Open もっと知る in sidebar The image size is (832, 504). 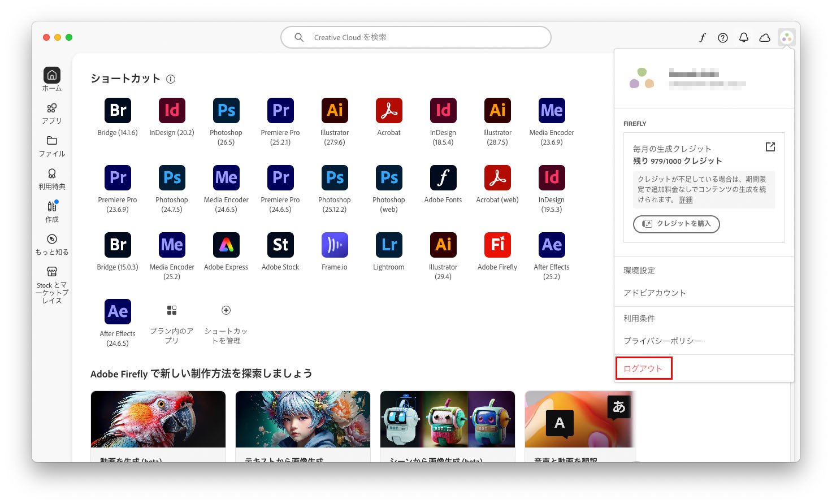[x=52, y=244]
